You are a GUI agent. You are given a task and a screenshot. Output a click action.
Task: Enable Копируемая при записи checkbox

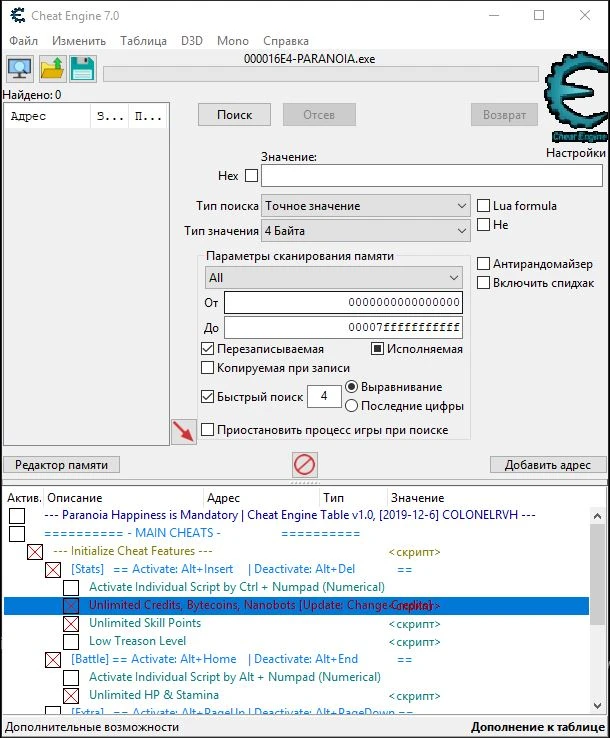click(207, 368)
